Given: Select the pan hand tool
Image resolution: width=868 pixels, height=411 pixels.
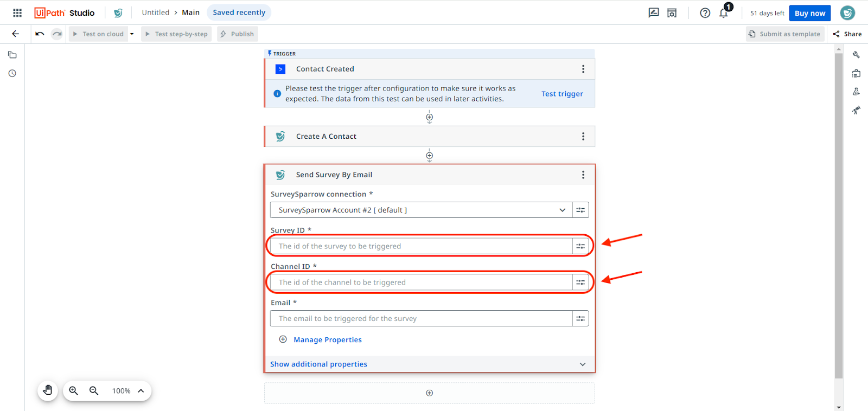Looking at the screenshot, I should coord(48,390).
